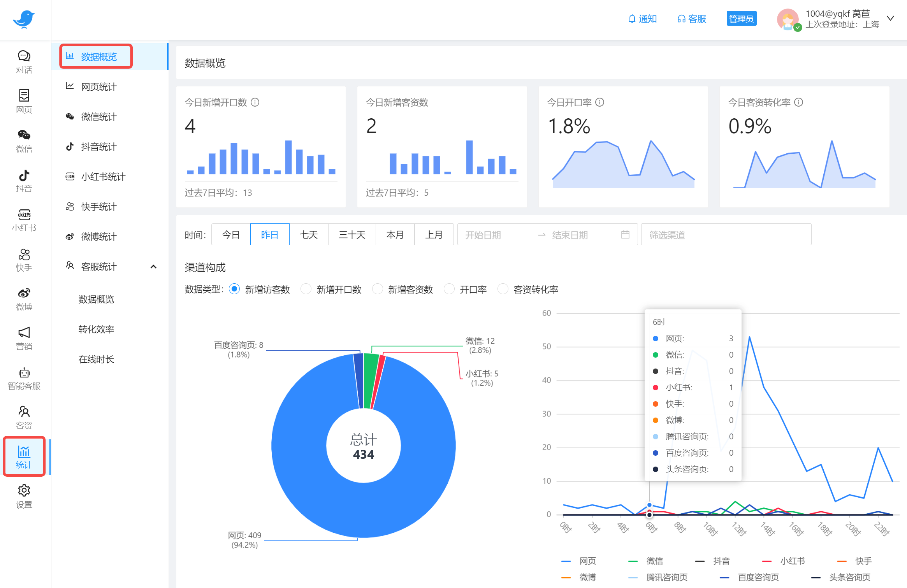The image size is (907, 588).
Task: Open the 营销 panel icon
Action: 24,337
